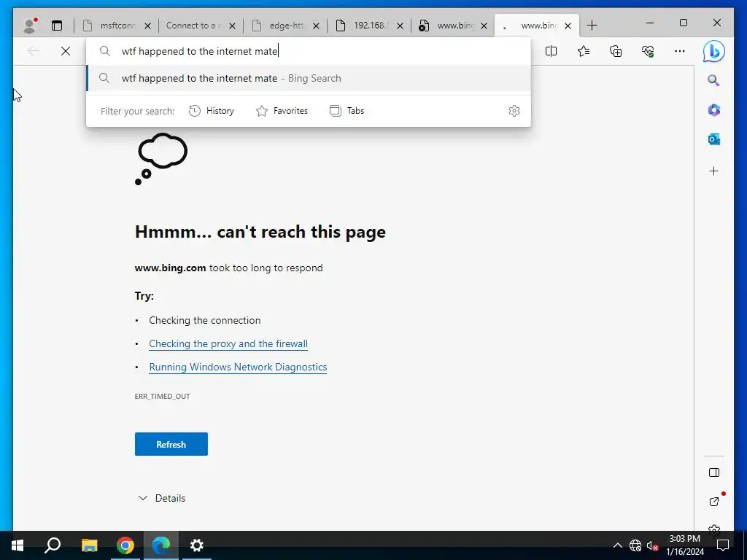The height and width of the screenshot is (560, 747).
Task: Filter search by Tabs
Action: (x=347, y=111)
